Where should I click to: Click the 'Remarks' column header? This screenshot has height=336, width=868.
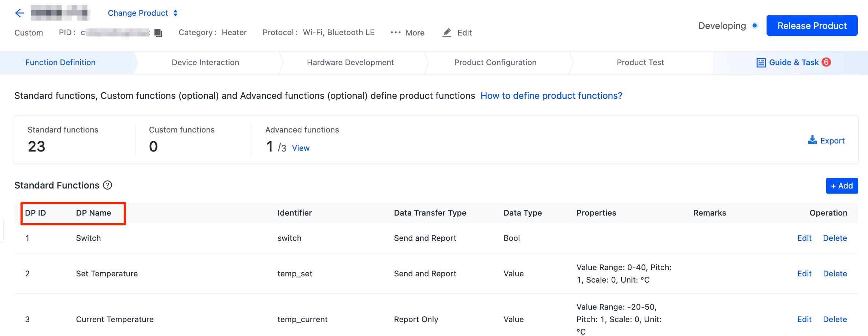coord(709,213)
